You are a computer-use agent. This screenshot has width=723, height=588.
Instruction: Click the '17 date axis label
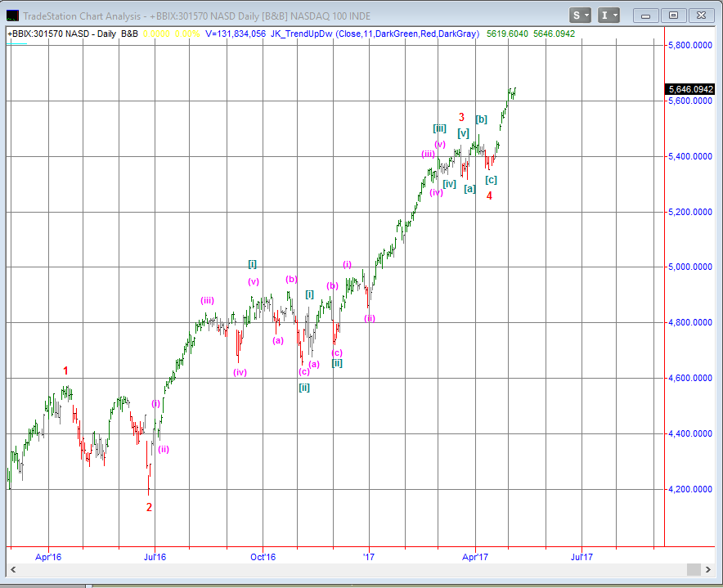[368, 557]
